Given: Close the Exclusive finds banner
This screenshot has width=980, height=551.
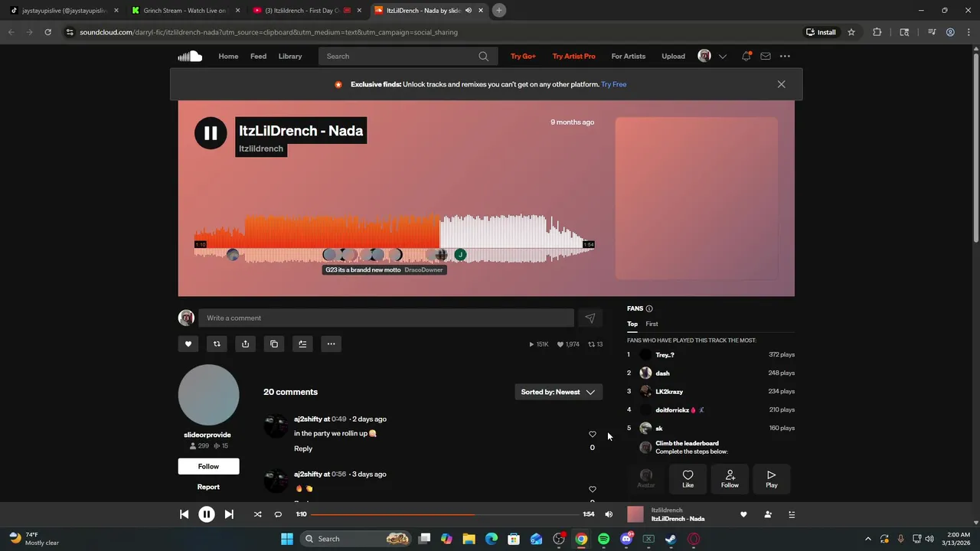Looking at the screenshot, I should tap(781, 84).
